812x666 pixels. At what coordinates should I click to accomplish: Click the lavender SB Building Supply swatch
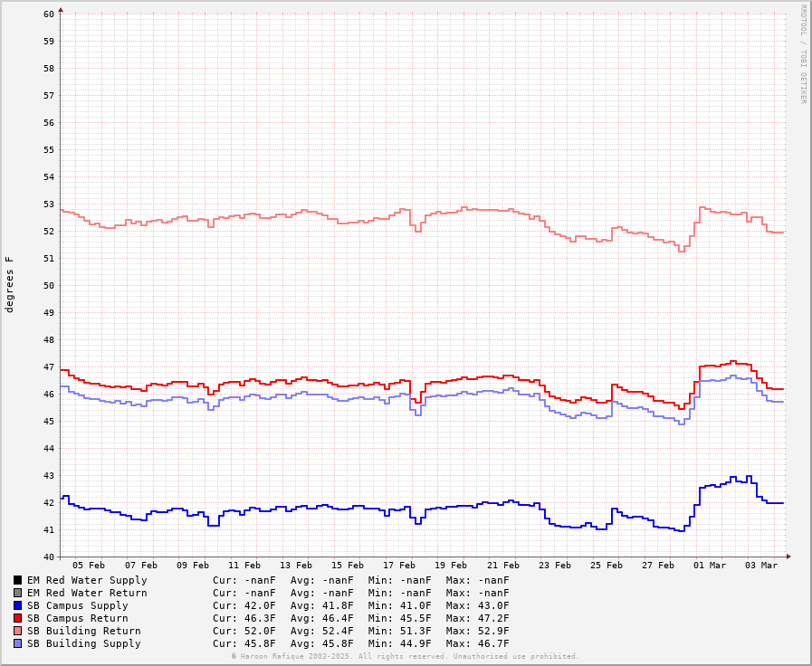pos(17,643)
